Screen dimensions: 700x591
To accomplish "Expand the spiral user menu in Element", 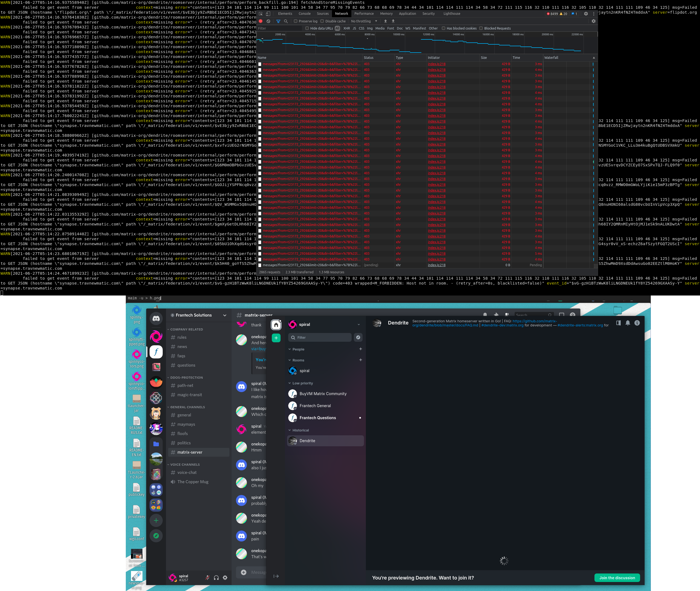I will pos(359,324).
